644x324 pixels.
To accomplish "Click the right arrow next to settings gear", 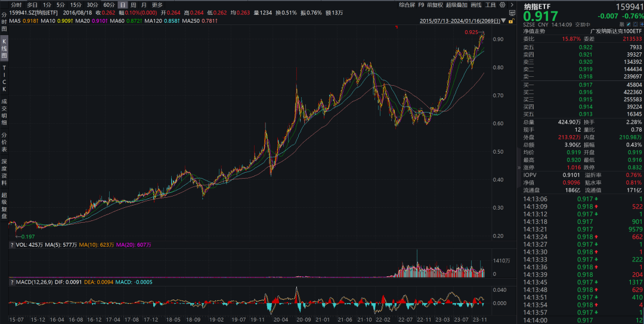I will [512, 5].
